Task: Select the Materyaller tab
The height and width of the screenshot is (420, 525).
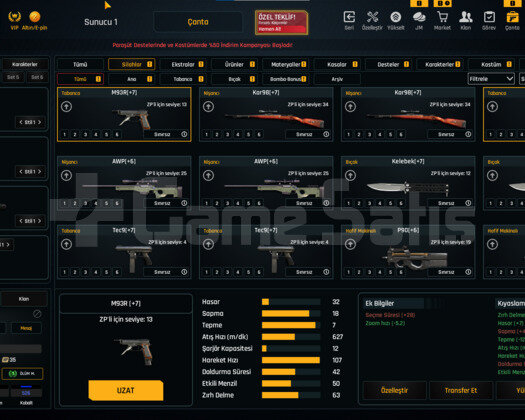Action: [286, 64]
